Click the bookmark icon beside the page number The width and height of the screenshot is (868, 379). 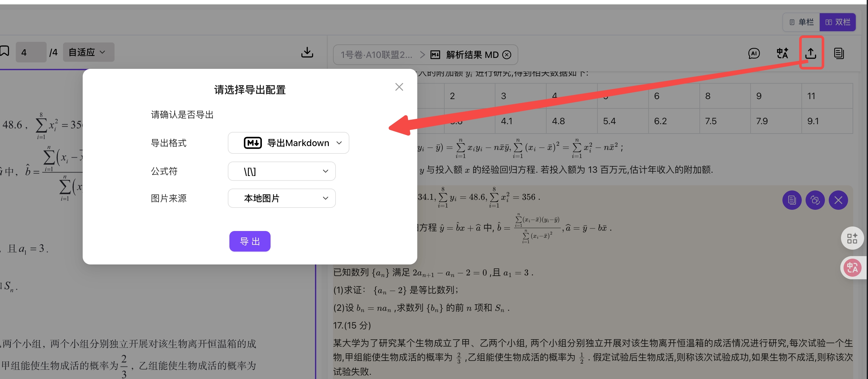point(5,51)
